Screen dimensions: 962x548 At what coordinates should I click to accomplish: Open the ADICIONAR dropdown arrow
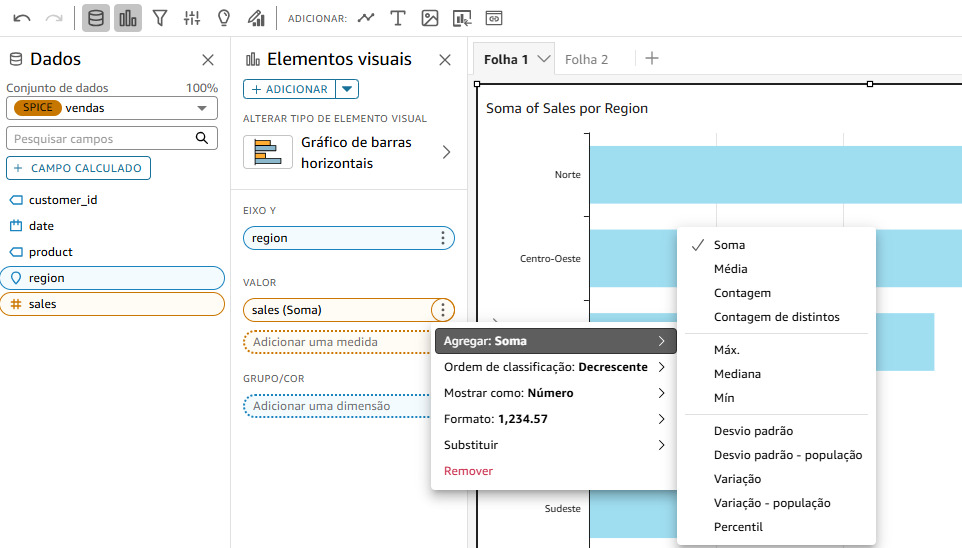(347, 89)
